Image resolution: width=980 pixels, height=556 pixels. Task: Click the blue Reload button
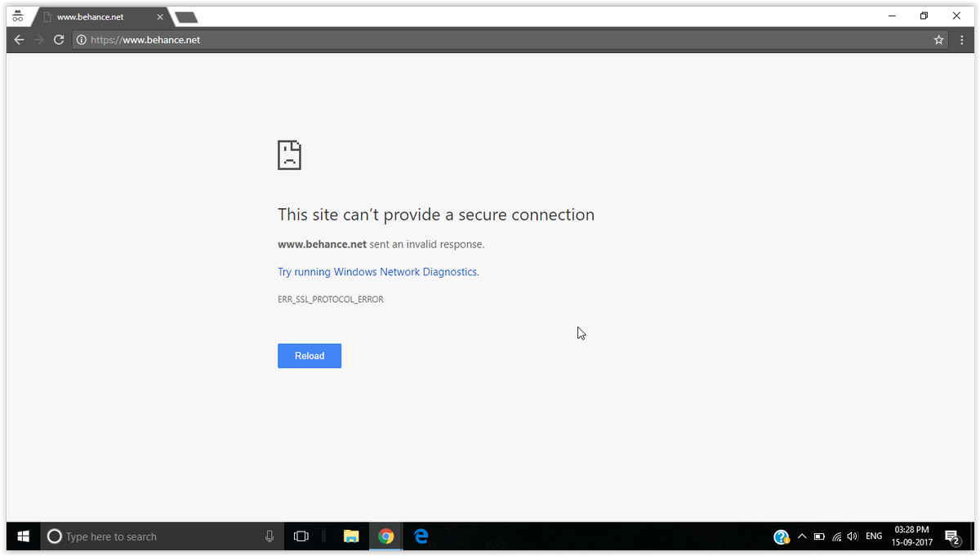pos(310,356)
